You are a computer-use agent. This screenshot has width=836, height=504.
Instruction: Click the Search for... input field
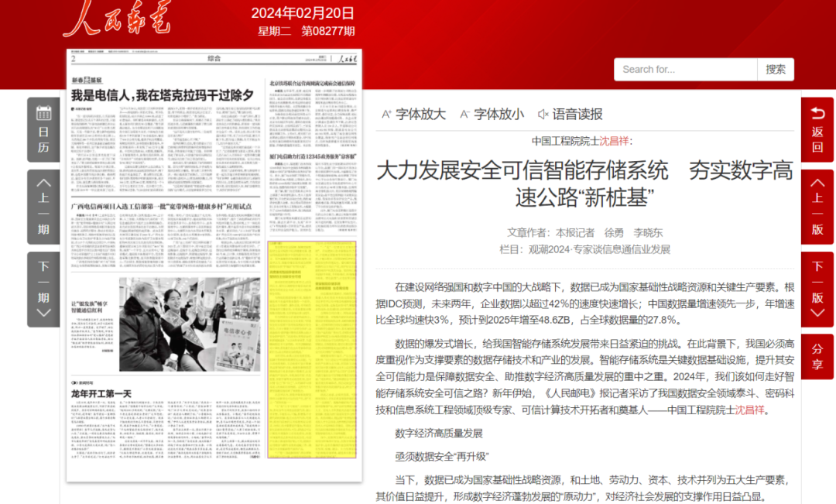click(x=685, y=69)
